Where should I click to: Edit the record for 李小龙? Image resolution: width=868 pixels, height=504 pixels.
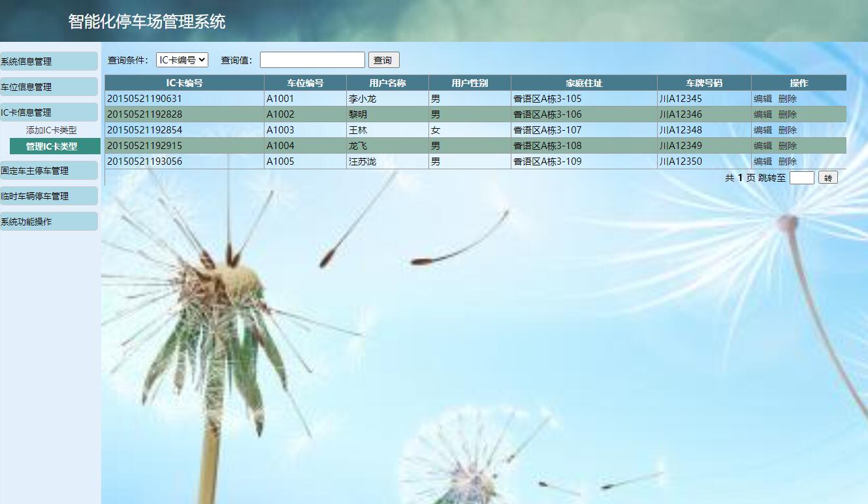click(762, 97)
